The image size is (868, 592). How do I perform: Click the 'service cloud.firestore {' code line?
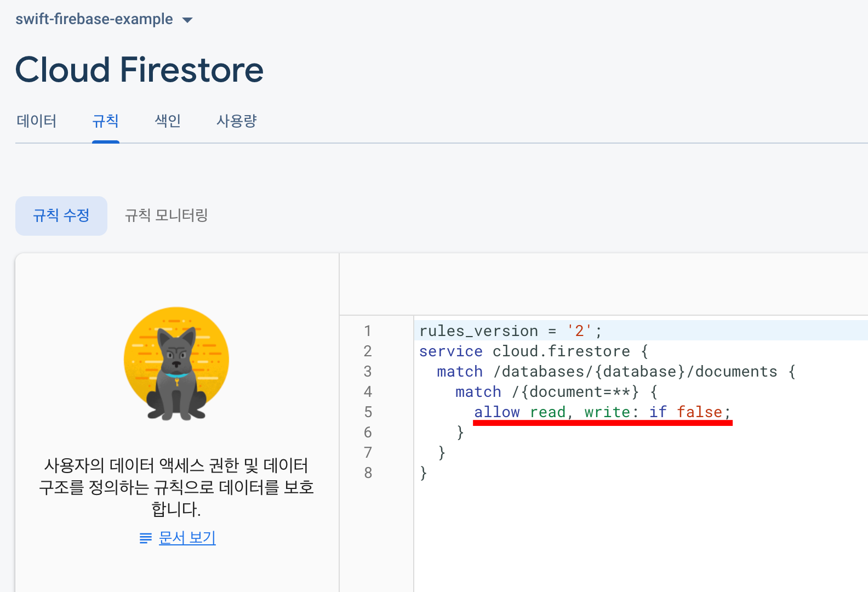click(x=533, y=351)
